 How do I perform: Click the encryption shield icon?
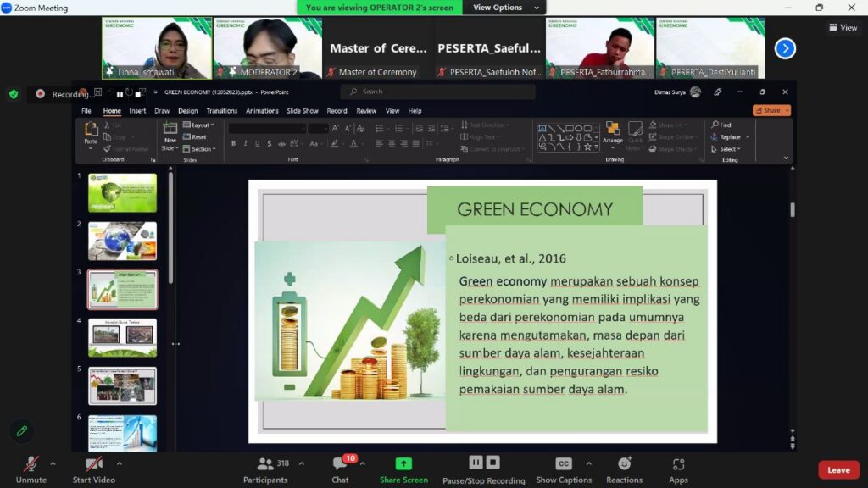[x=14, y=94]
